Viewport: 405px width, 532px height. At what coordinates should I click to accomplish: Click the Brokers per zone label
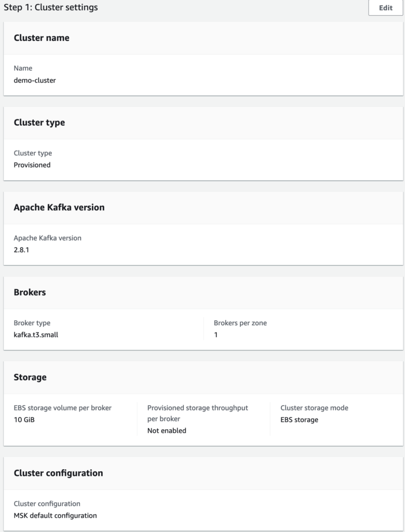click(240, 323)
